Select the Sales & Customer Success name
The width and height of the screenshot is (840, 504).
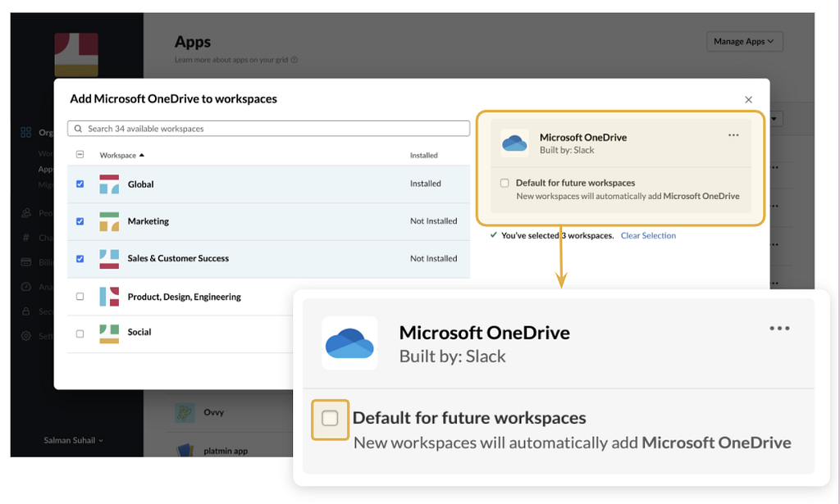[x=178, y=258]
